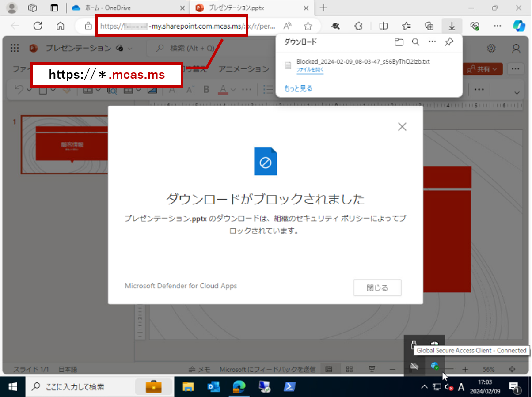Open more options in Downloads panel
532x397 pixels.
point(432,42)
